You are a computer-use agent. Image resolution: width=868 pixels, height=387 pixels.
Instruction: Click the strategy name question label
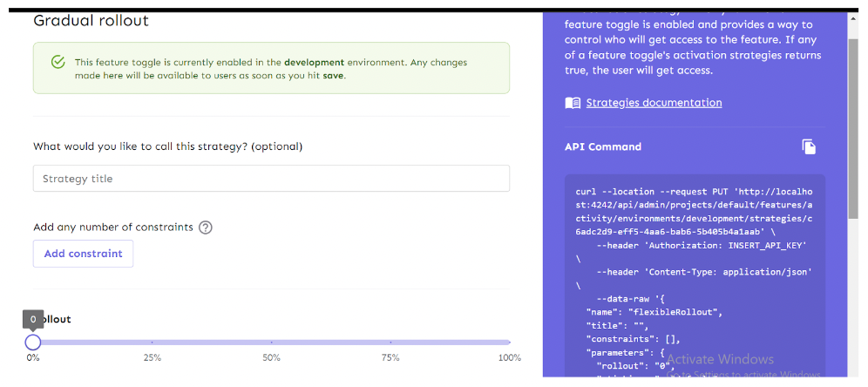167,146
